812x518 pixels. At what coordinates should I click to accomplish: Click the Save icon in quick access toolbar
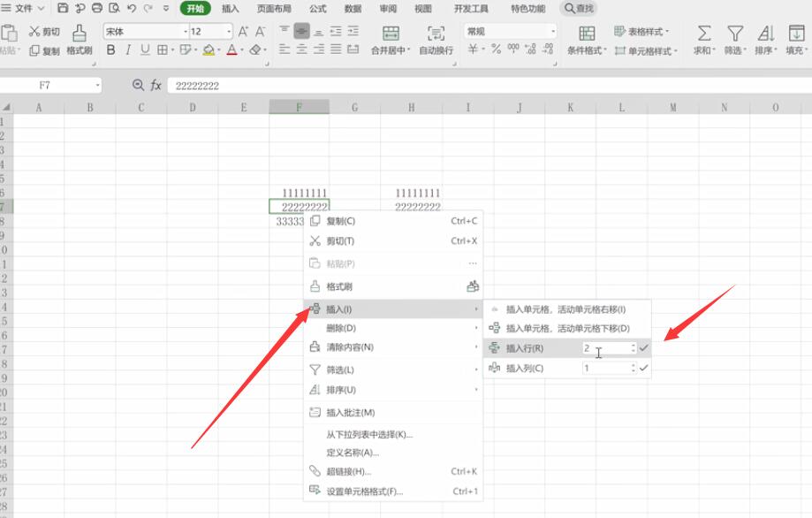[63, 8]
